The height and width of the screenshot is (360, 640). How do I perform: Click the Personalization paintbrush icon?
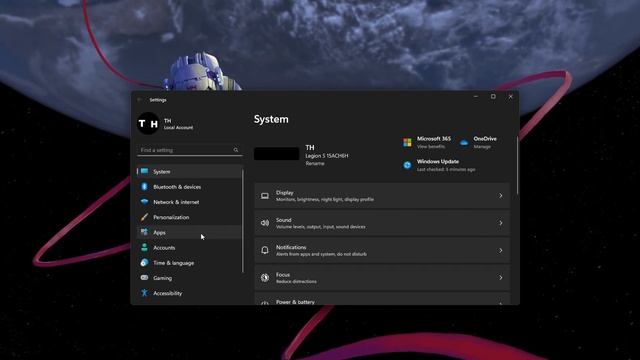click(x=144, y=217)
